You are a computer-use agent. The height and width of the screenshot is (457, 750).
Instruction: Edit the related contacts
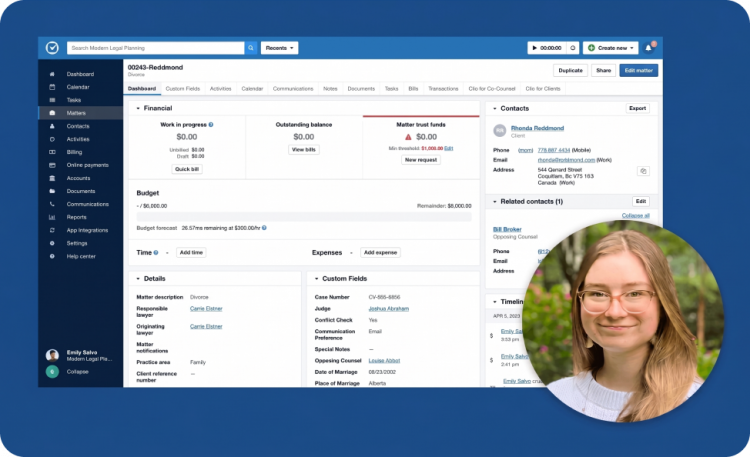coord(641,201)
